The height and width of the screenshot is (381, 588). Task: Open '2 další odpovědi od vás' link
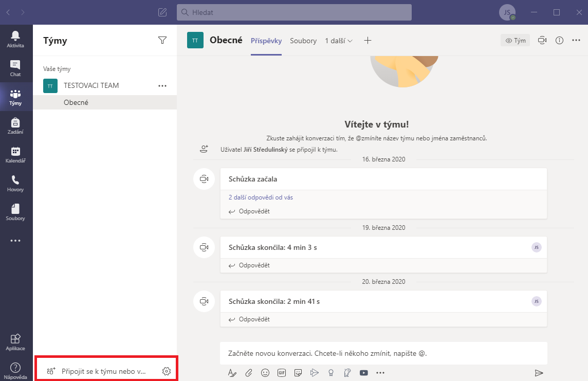pos(261,197)
